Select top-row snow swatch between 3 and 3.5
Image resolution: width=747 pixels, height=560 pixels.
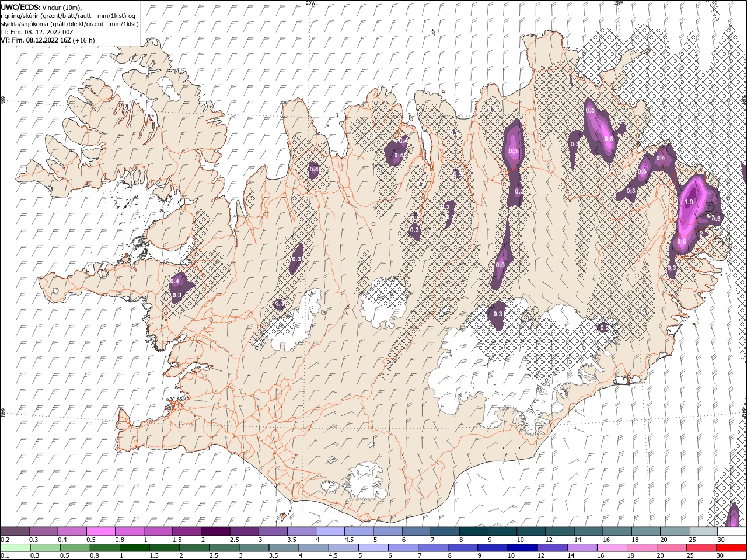pos(273,531)
